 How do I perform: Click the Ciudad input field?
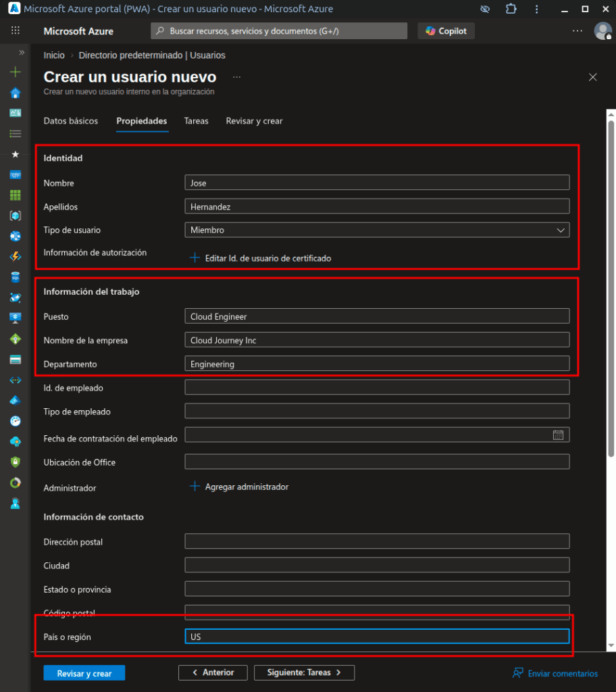coord(377,565)
